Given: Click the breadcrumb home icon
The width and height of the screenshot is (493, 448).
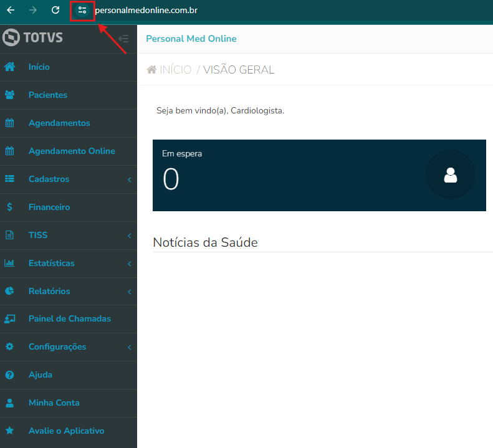Looking at the screenshot, I should point(151,70).
